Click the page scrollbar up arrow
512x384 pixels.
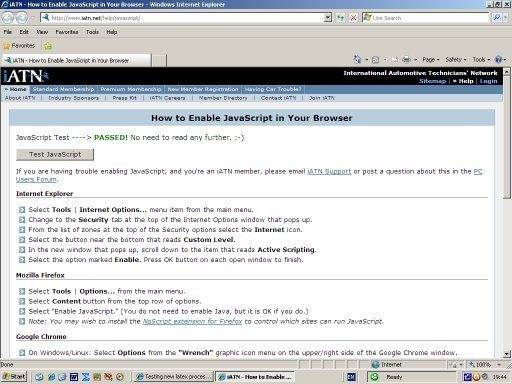click(x=507, y=71)
